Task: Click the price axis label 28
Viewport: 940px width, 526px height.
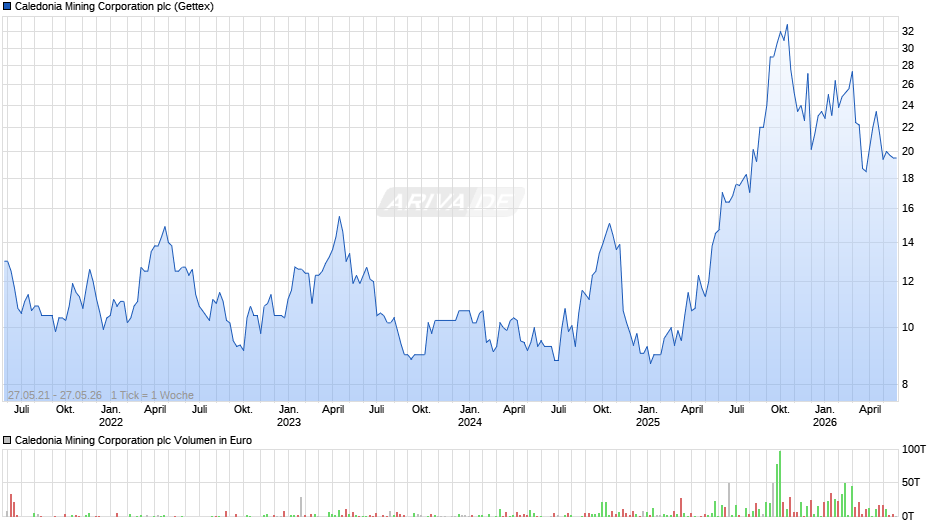Action: click(x=908, y=65)
